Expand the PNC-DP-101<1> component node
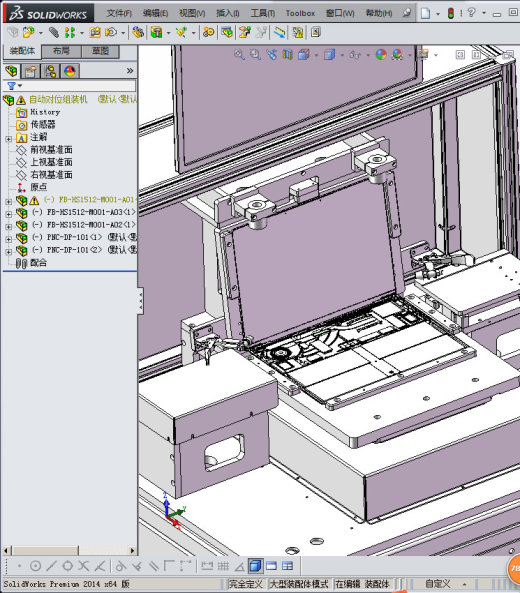 click(x=8, y=239)
